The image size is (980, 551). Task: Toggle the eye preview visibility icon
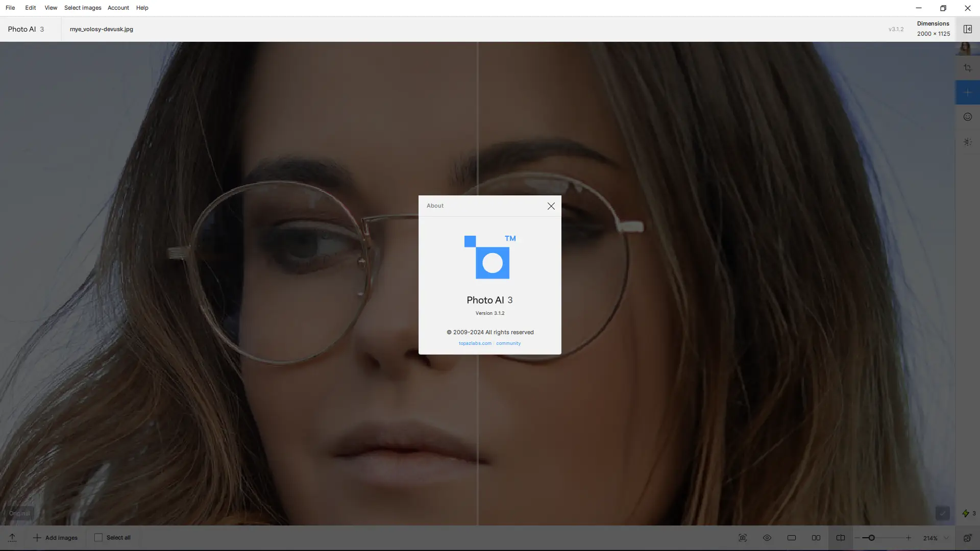click(x=767, y=538)
